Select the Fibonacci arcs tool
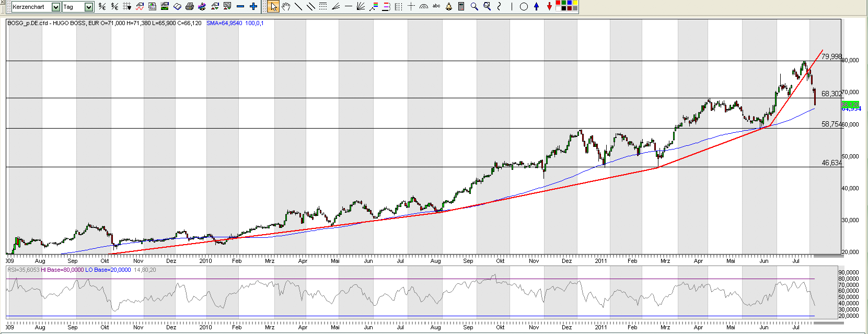The image size is (868, 334). pos(424,6)
